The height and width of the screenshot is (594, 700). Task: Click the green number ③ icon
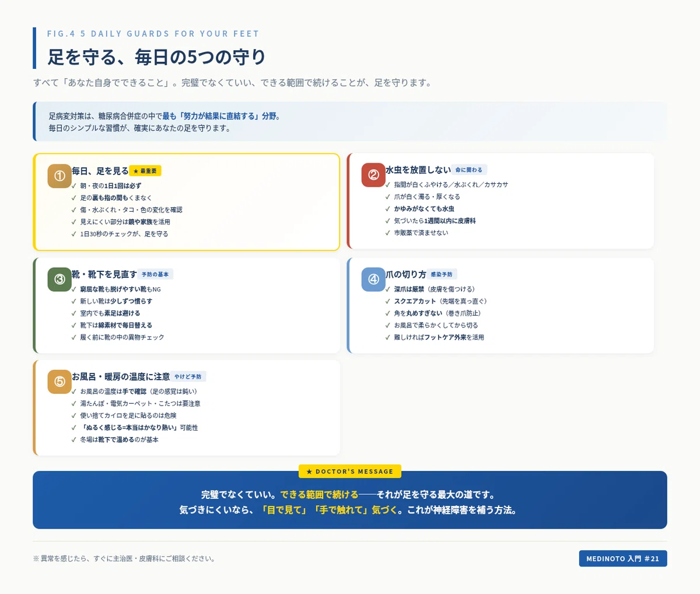tap(60, 279)
